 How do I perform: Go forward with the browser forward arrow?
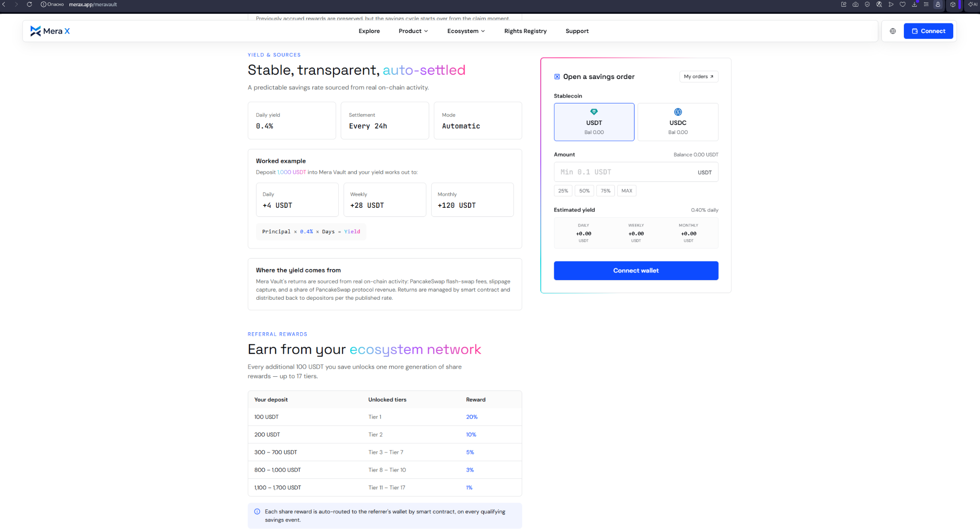(16, 4)
